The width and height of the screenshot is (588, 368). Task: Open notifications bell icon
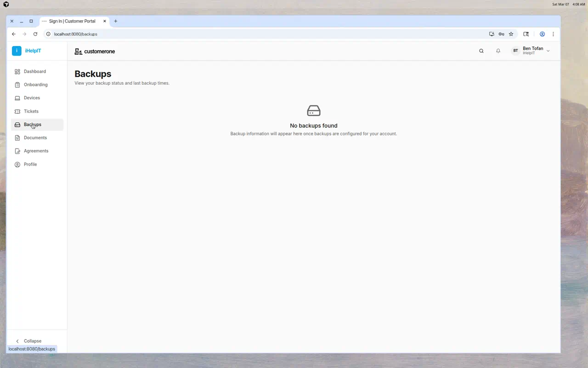[498, 51]
